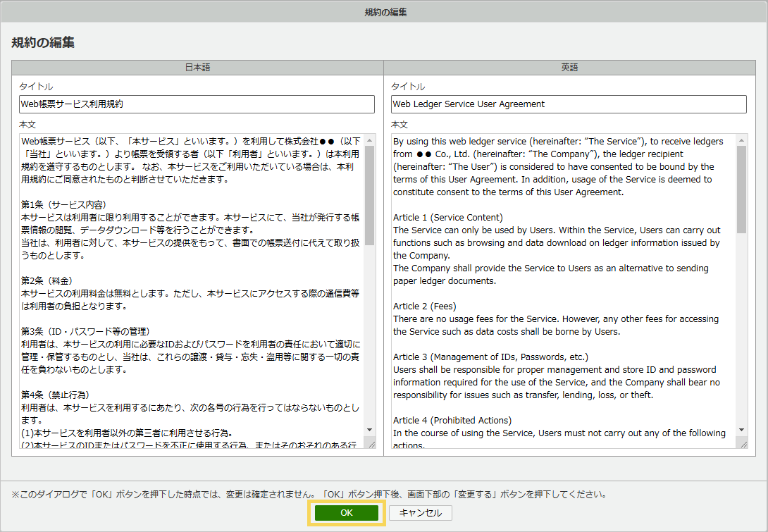Place cursor on 'Article 1 (Service Content)' line
The width and height of the screenshot is (768, 532).
click(x=447, y=218)
